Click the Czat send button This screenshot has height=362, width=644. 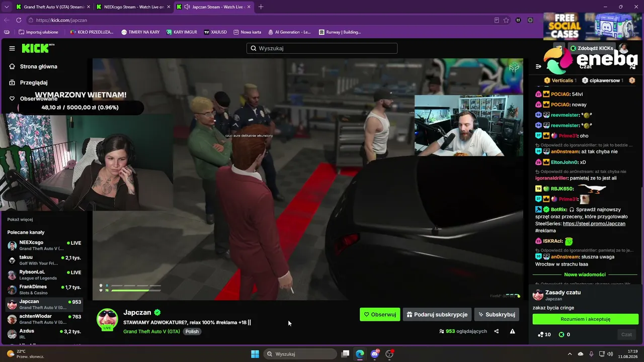626,334
